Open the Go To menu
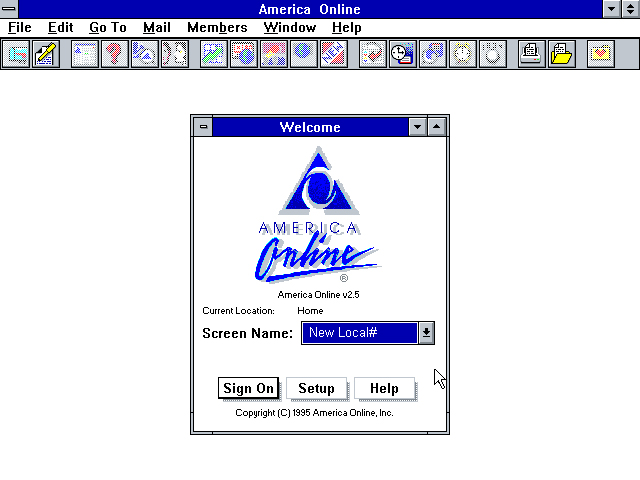The image size is (640, 480). click(x=108, y=27)
